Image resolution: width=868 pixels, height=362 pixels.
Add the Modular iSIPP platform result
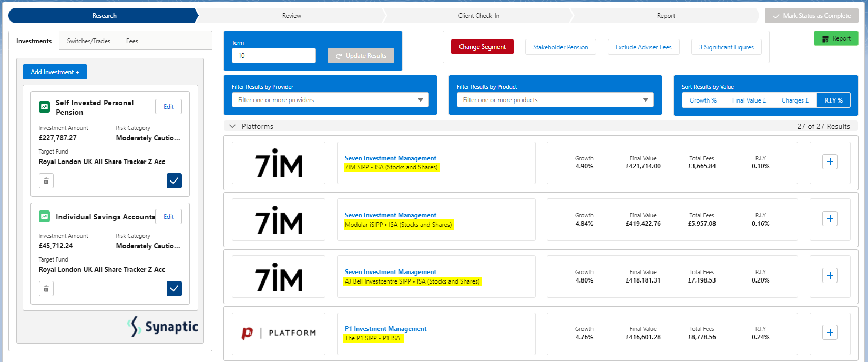[830, 219]
